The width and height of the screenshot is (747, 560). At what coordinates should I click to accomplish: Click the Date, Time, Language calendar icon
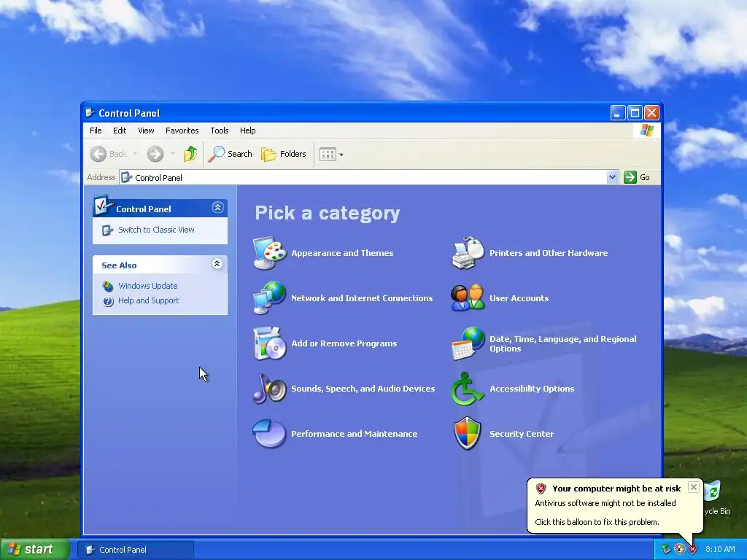(x=468, y=343)
